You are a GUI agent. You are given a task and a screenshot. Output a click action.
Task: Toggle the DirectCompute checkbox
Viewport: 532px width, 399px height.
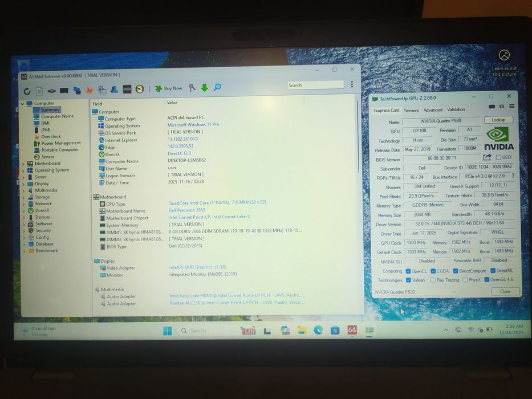point(456,271)
